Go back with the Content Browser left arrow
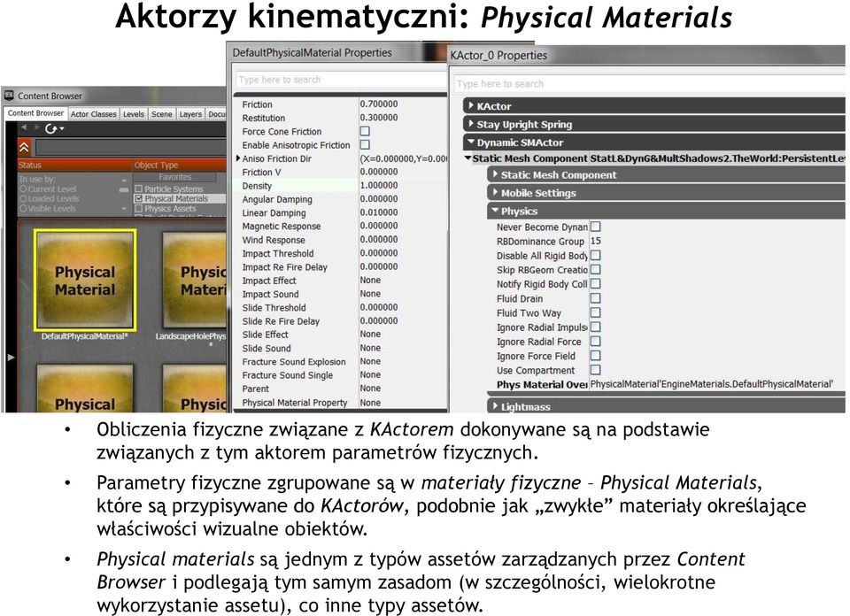The height and width of the screenshot is (616, 850). (24, 127)
